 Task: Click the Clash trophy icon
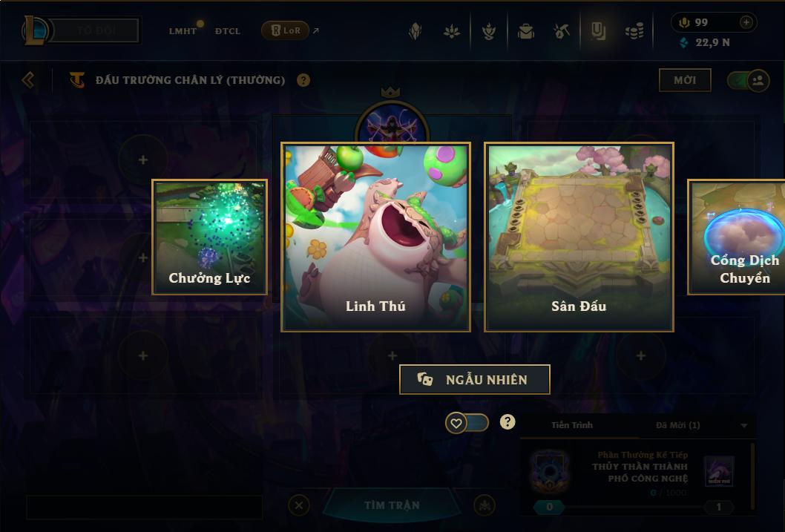pos(489,31)
